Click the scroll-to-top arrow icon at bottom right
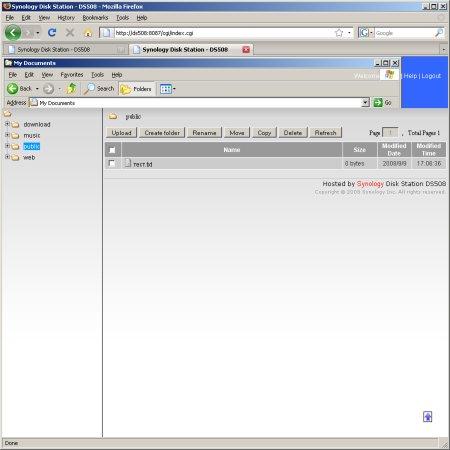The image size is (450, 450). pos(427,417)
